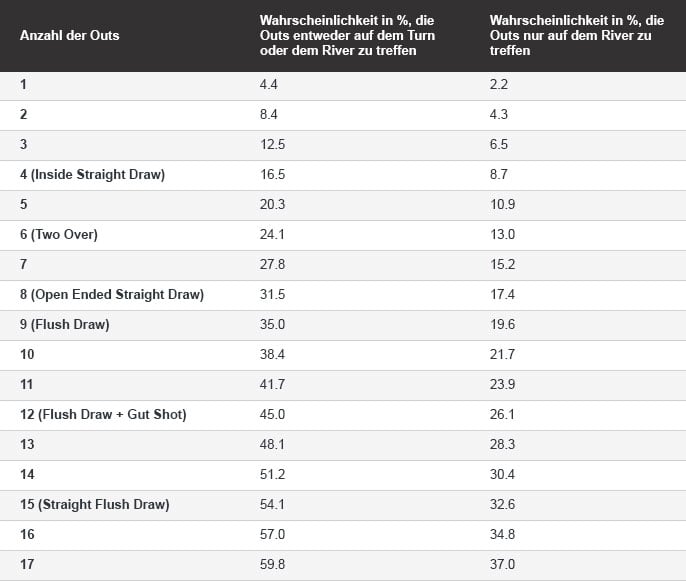Click the "9 (Flush Draw)" row label
This screenshot has height=581, width=686.
[65, 325]
